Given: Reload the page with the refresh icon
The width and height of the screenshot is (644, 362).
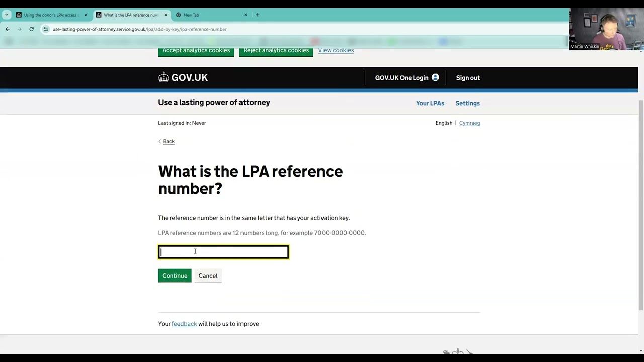Looking at the screenshot, I should click(31, 29).
